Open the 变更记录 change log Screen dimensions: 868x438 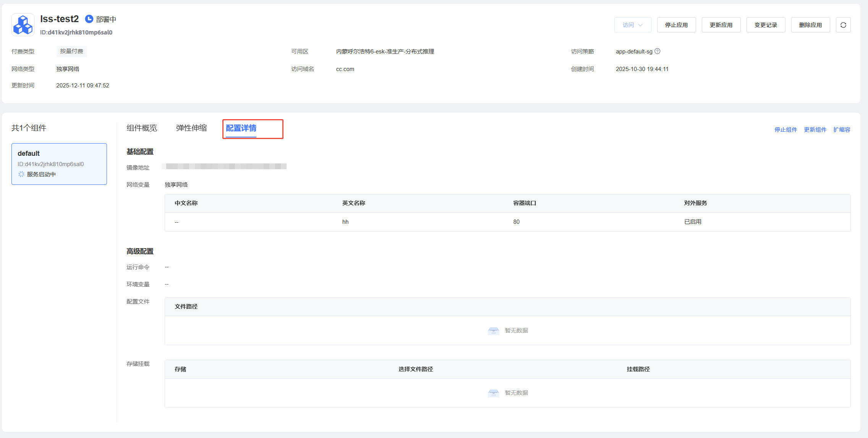766,25
